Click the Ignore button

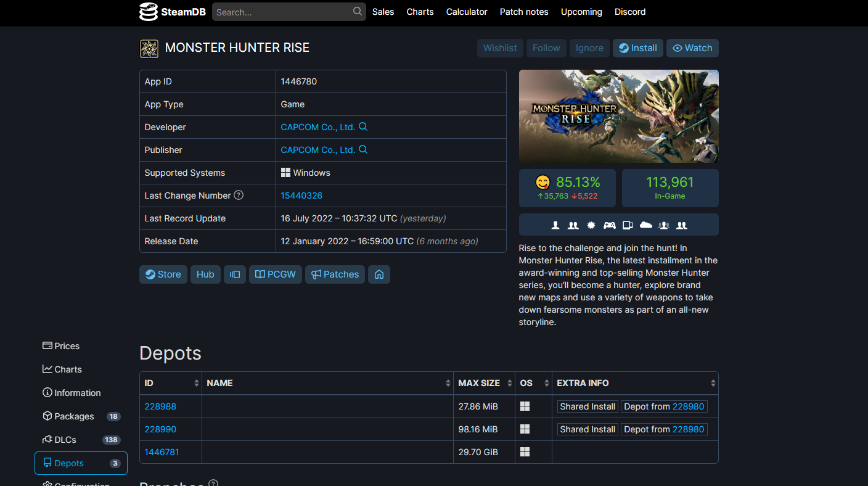pos(589,48)
